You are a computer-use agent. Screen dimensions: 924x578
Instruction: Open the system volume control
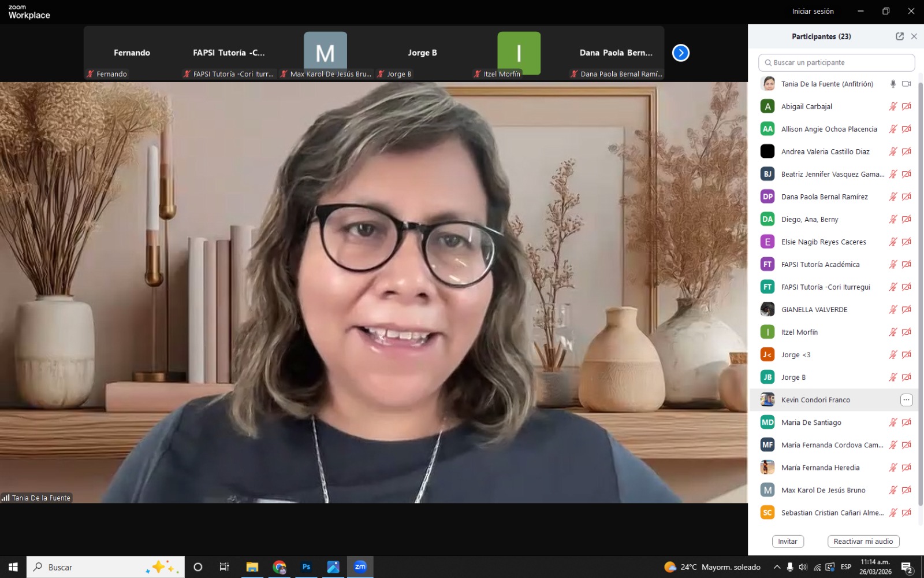[x=803, y=567]
